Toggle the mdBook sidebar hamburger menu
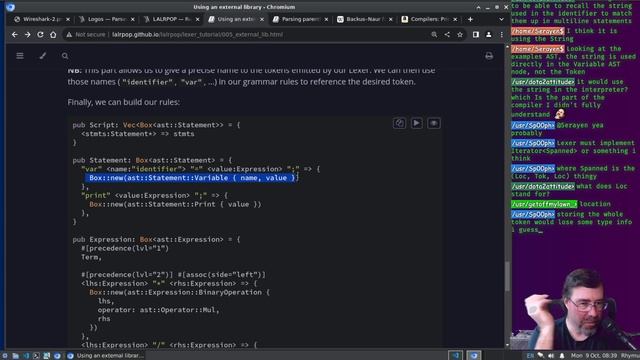 pos(20,56)
